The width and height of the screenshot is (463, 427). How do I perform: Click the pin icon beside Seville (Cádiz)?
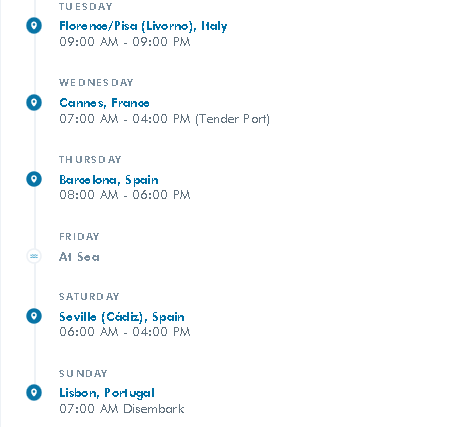(34, 316)
